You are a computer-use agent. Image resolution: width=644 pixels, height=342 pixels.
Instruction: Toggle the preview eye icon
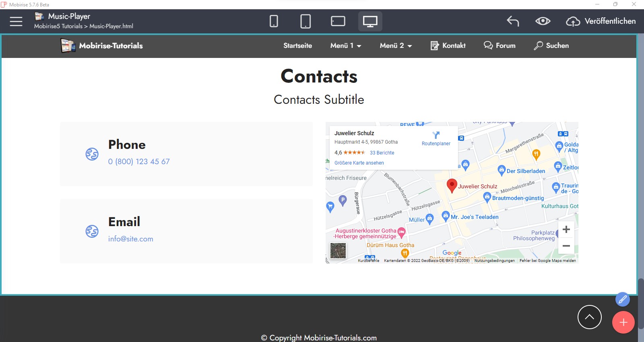[543, 21]
